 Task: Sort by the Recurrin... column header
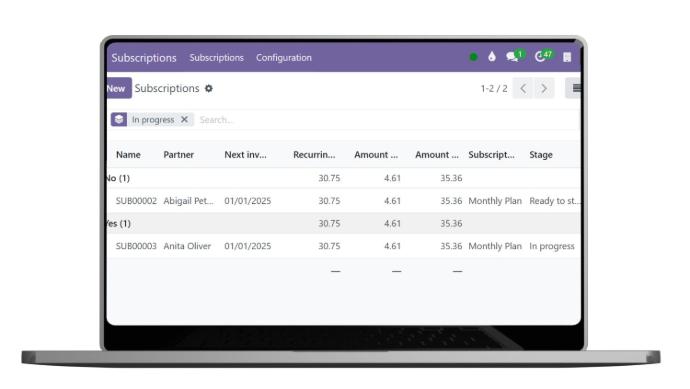click(314, 154)
